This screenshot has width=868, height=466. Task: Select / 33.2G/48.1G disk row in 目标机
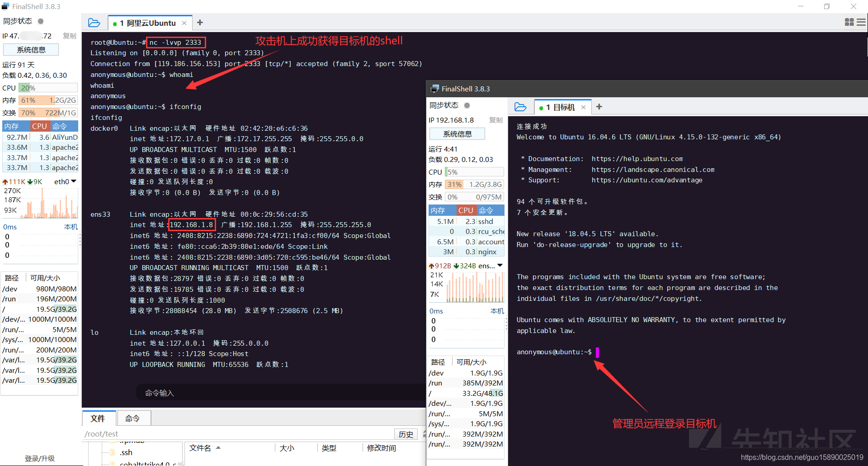pyautogui.click(x=466, y=393)
